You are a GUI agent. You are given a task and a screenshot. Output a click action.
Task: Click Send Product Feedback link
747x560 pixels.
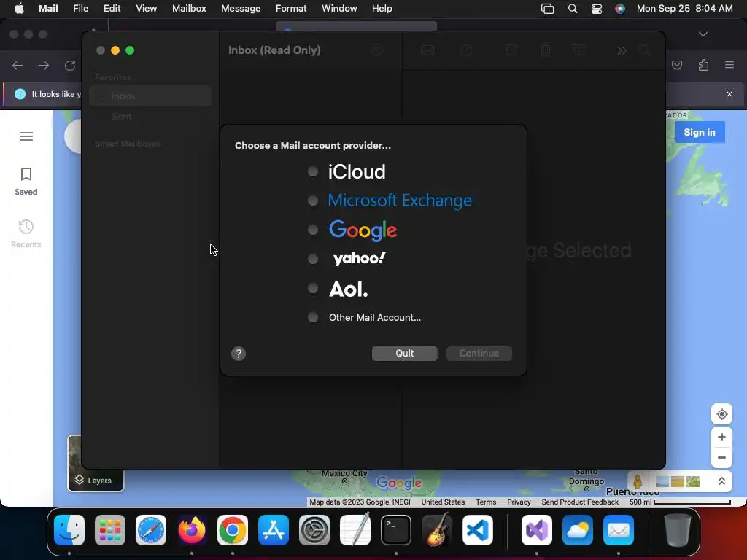(x=580, y=502)
